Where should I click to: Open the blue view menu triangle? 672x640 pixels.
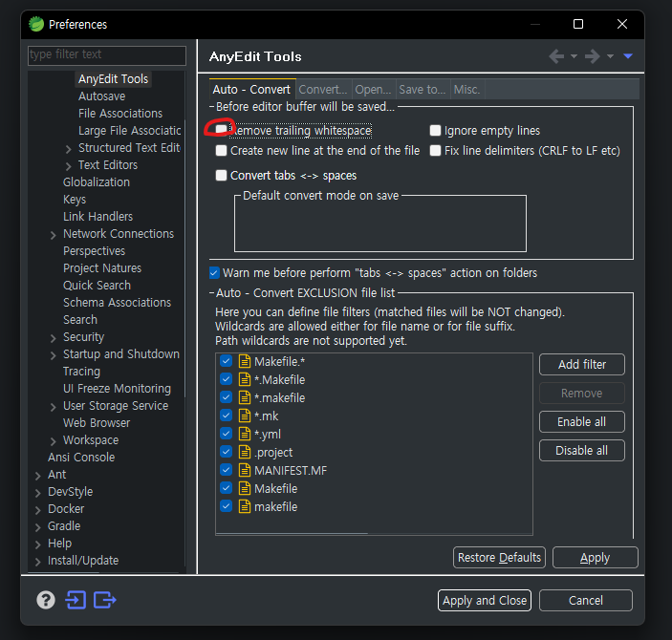[628, 56]
